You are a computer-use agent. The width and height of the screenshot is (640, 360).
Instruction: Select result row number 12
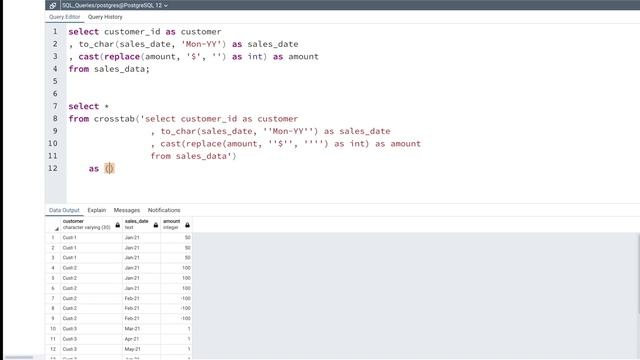click(53, 349)
